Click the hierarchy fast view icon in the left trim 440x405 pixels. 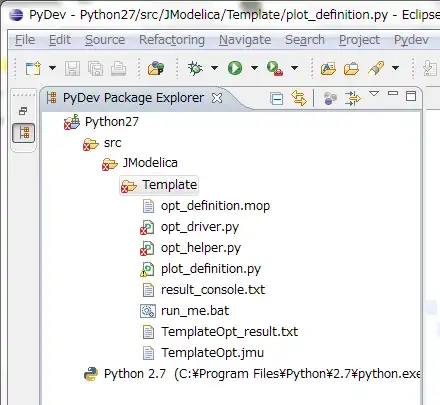(24, 133)
